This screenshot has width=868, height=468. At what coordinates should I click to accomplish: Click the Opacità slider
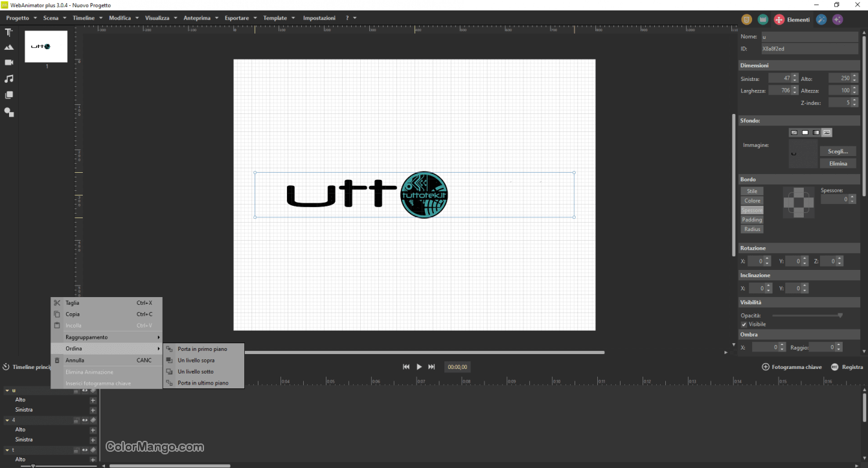(x=807, y=315)
